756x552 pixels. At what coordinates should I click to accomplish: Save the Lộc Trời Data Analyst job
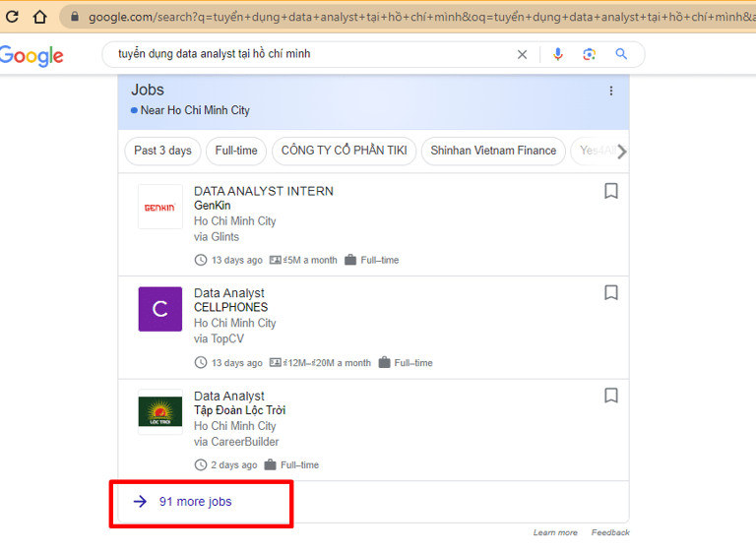pos(611,396)
